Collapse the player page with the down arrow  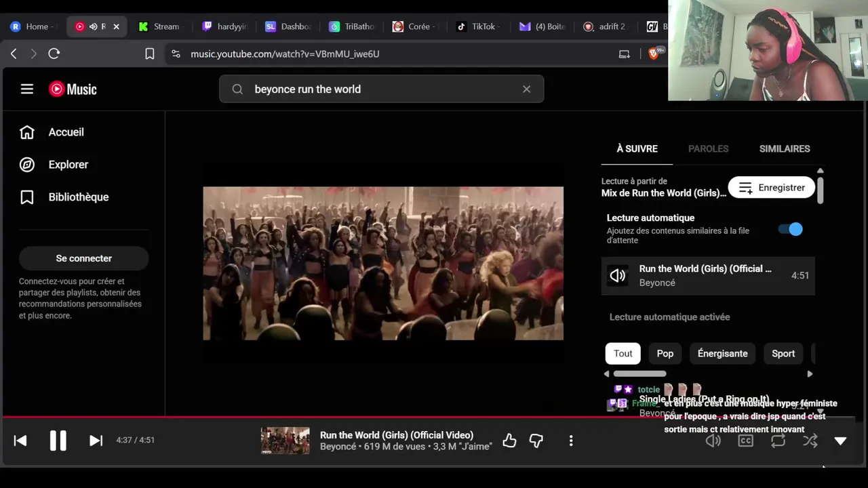coord(840,441)
